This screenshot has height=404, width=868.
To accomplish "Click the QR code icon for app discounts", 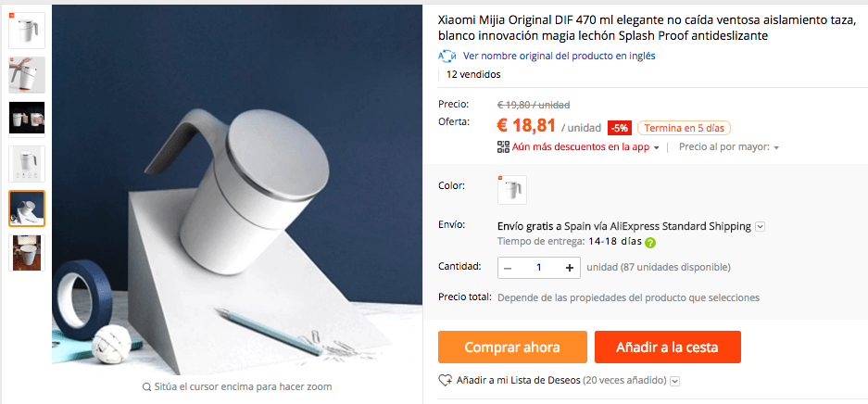I will pyautogui.click(x=503, y=147).
